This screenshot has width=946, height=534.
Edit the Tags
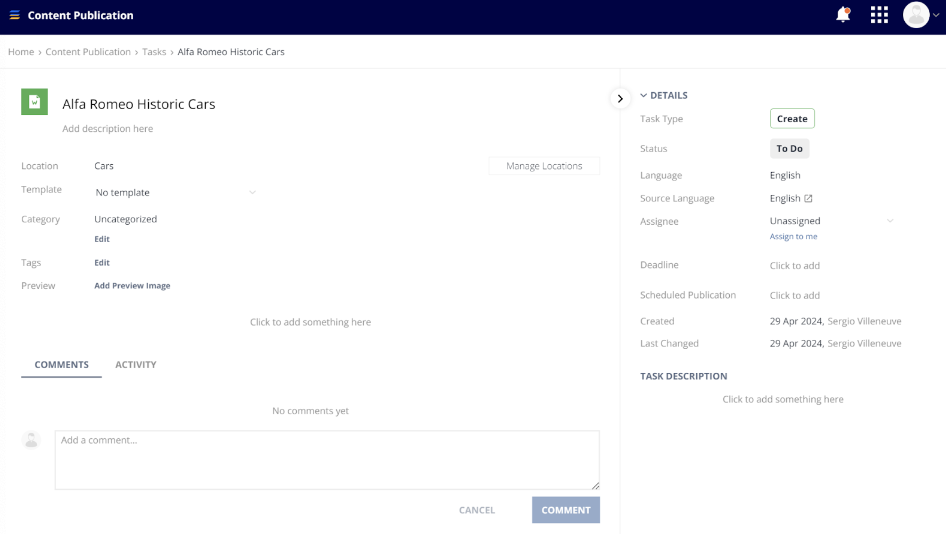coord(102,262)
